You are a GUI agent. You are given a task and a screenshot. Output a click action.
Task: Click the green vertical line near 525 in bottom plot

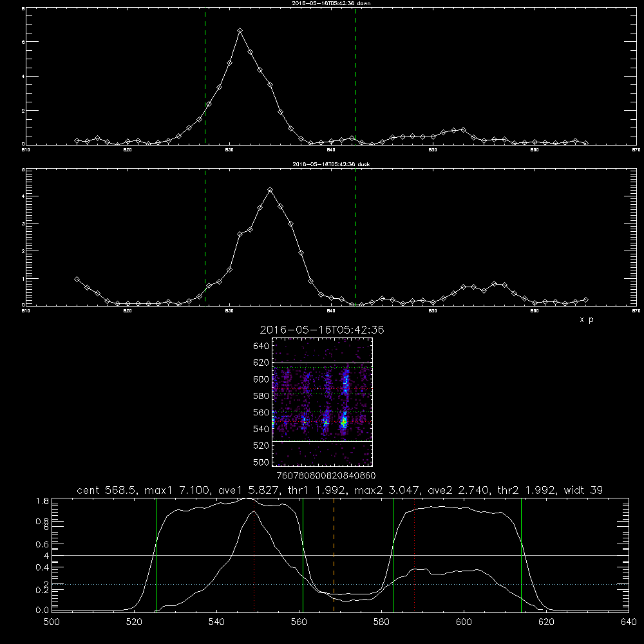click(156, 554)
